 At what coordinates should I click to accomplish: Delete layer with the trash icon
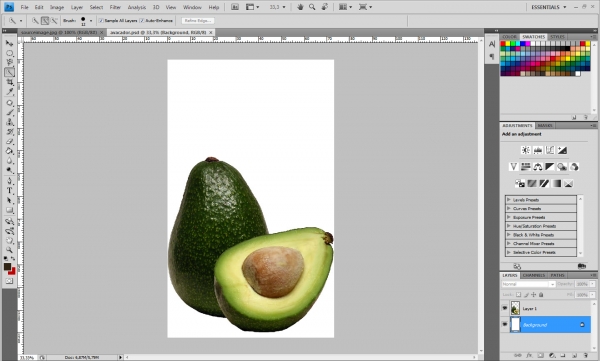coord(585,356)
